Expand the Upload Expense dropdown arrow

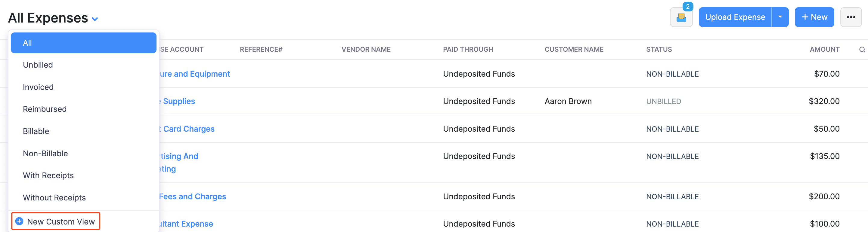[x=780, y=17]
